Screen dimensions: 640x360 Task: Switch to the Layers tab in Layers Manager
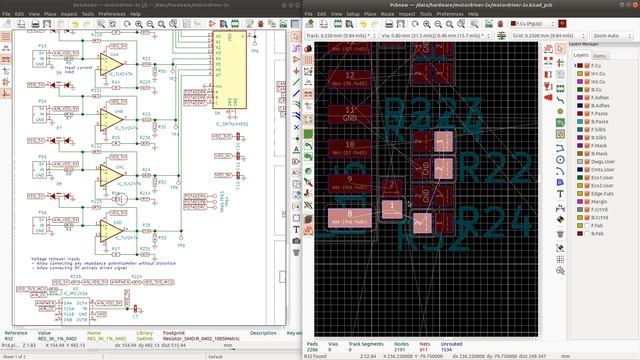click(x=580, y=55)
